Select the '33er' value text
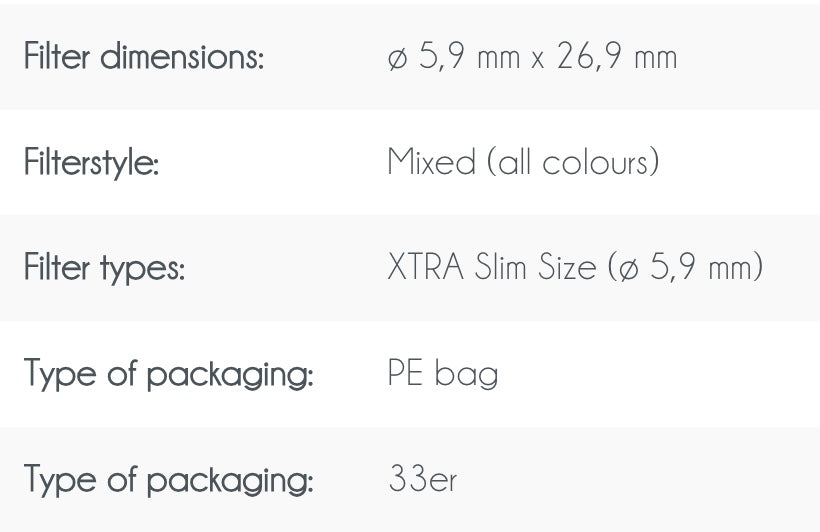Image resolution: width=820 pixels, height=532 pixels. pos(422,480)
